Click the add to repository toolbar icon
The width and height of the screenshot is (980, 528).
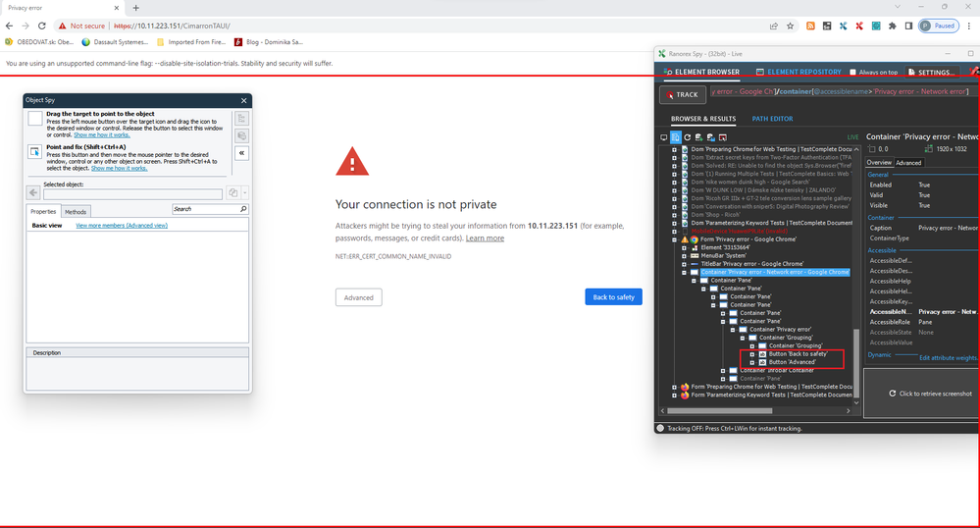pos(698,137)
